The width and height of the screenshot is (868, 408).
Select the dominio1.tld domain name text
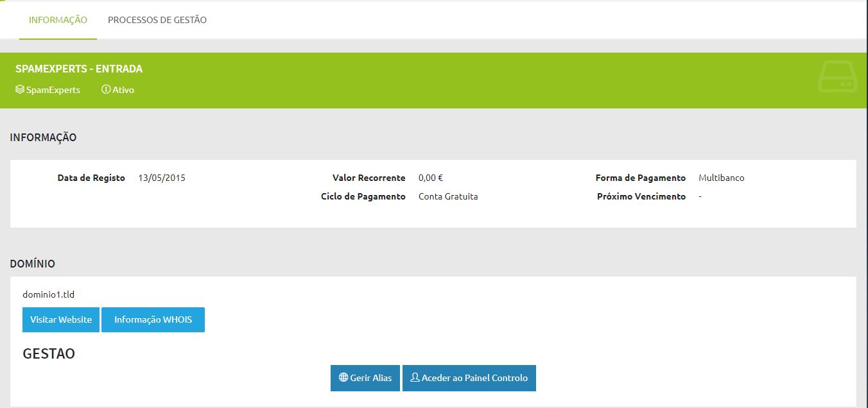pos(49,294)
